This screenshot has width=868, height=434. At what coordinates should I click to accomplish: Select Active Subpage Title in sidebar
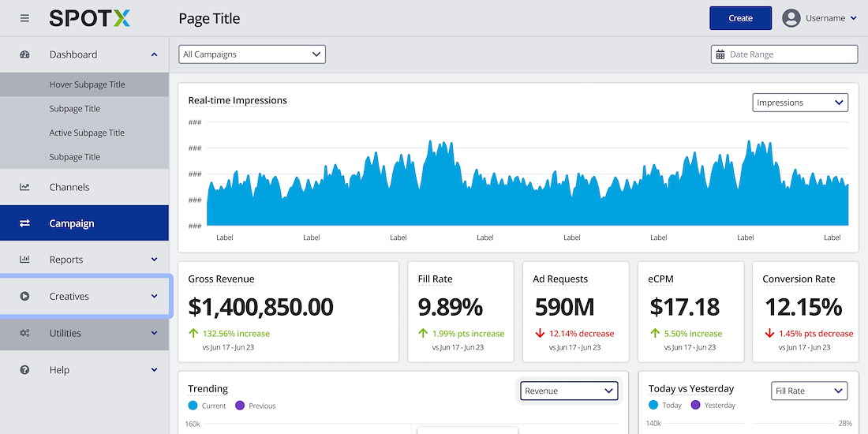click(x=87, y=133)
